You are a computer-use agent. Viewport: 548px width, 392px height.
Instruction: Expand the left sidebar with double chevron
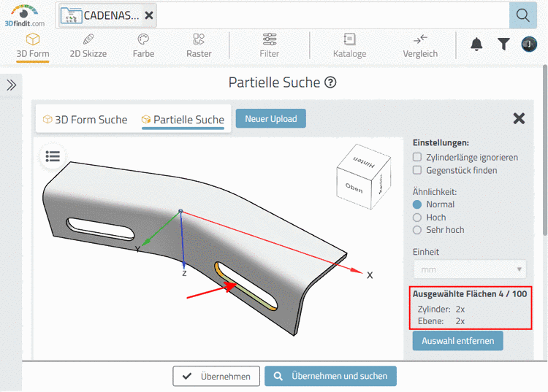[x=11, y=85]
